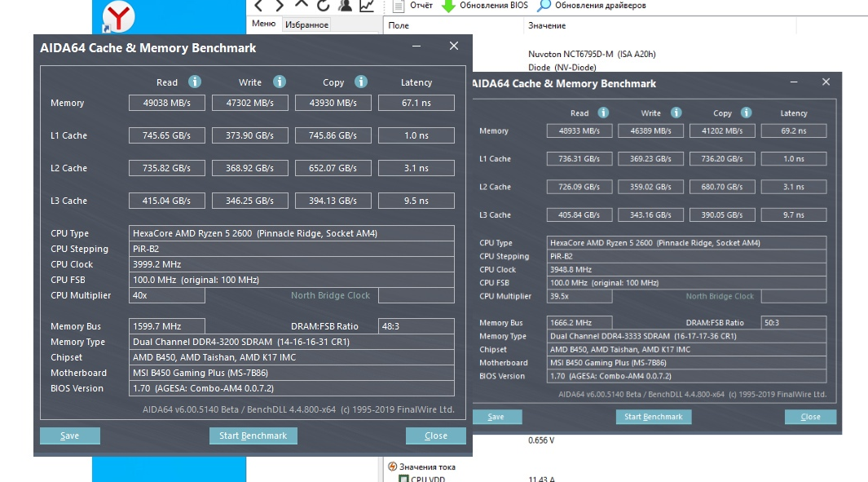Click Read info icon in DDR4-3333 benchmark window

click(x=603, y=113)
